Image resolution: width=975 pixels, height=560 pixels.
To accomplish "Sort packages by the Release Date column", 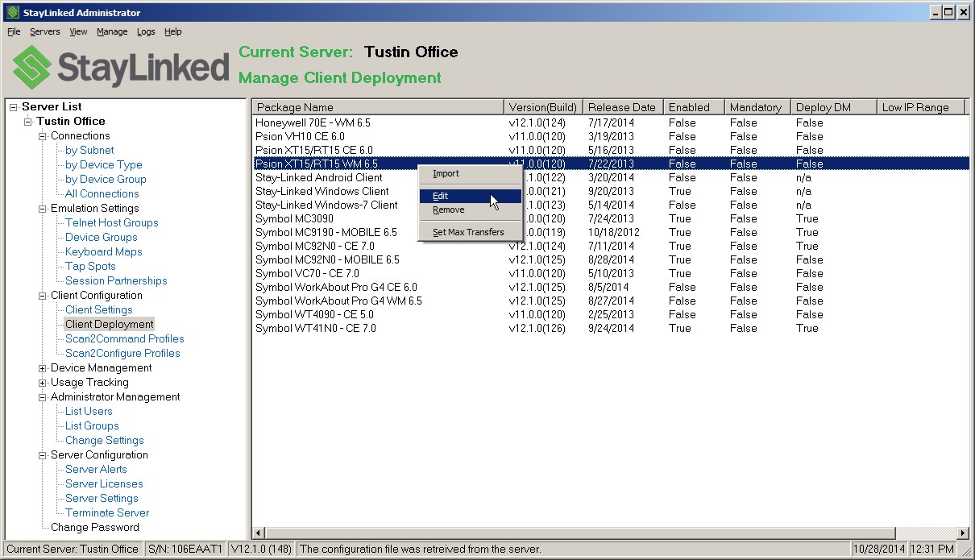I will click(x=621, y=106).
